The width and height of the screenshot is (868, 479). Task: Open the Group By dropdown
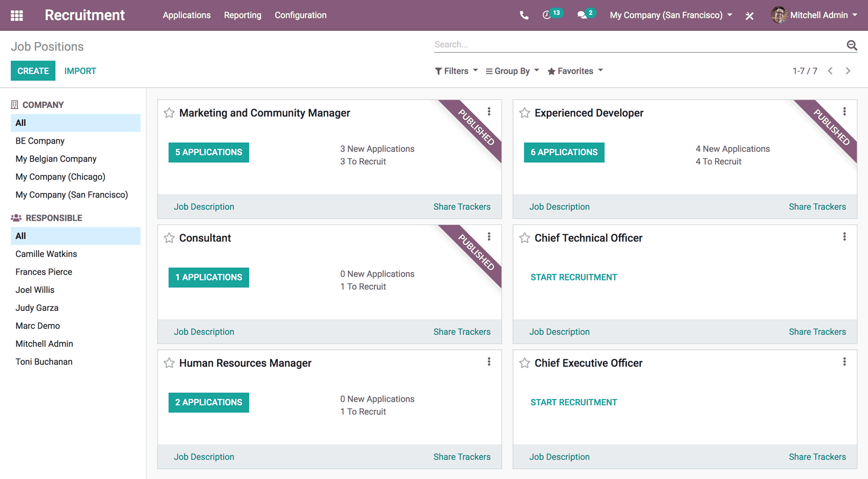click(512, 71)
